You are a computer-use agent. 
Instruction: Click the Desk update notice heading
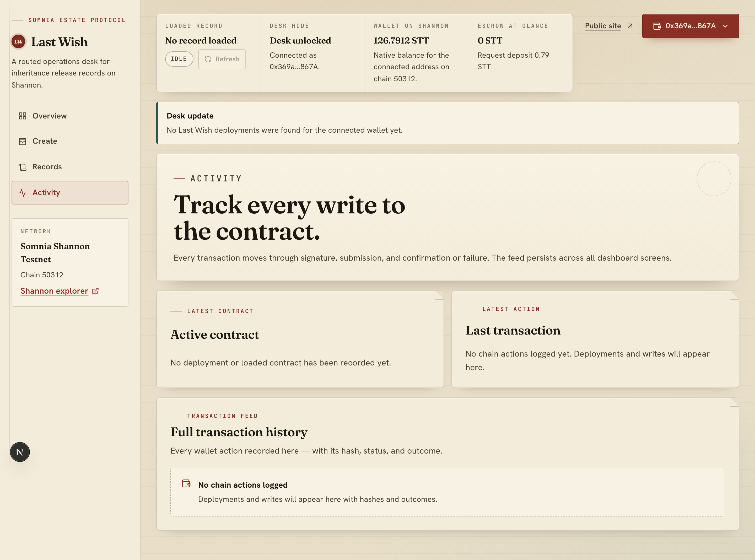click(x=190, y=116)
